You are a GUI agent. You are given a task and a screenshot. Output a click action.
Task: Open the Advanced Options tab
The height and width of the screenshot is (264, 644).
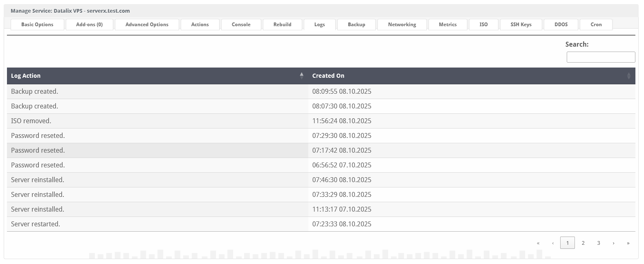click(147, 25)
